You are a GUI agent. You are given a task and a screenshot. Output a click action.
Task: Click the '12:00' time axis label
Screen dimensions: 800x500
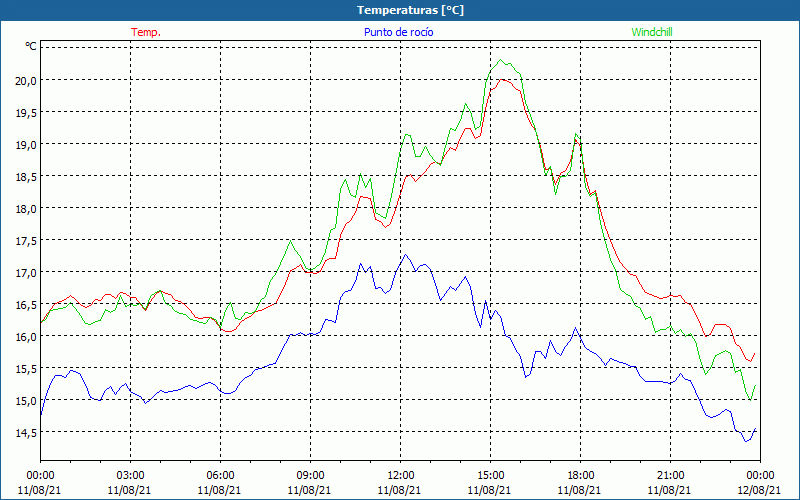[x=401, y=476]
